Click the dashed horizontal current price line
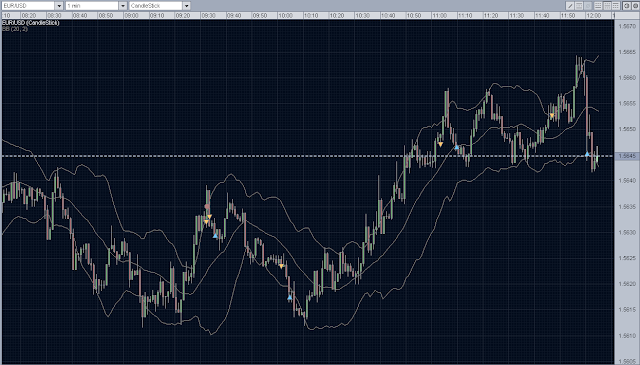This screenshot has width=640, height=365. [x=308, y=156]
